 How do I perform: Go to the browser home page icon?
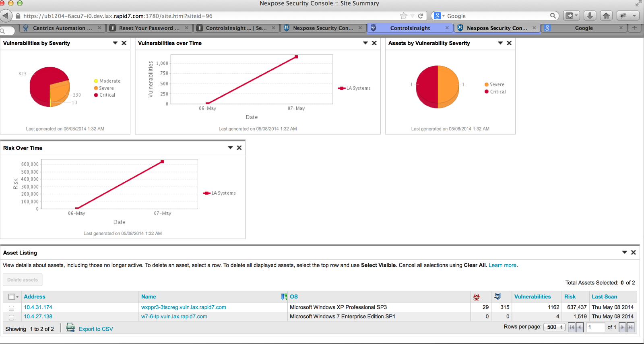pyautogui.click(x=606, y=16)
